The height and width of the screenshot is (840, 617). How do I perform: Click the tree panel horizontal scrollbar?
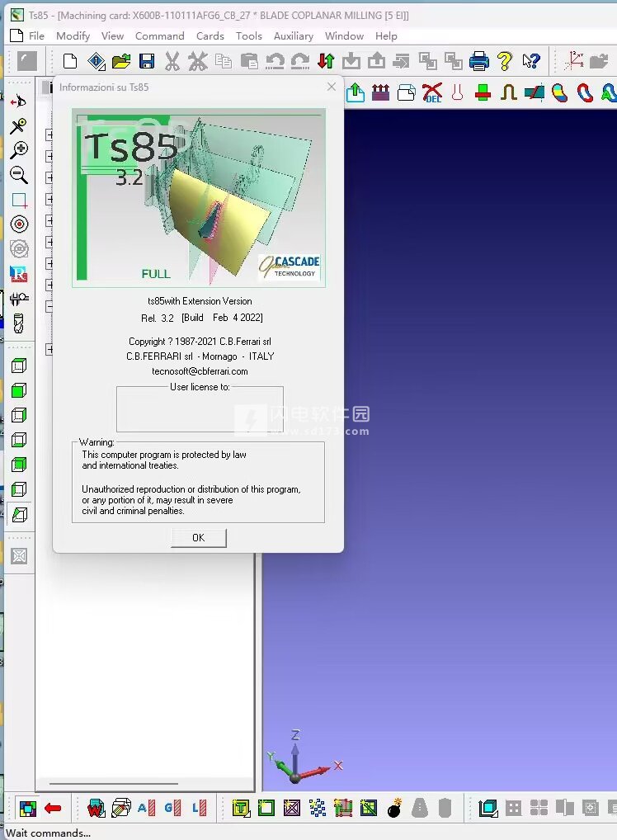coord(114,784)
